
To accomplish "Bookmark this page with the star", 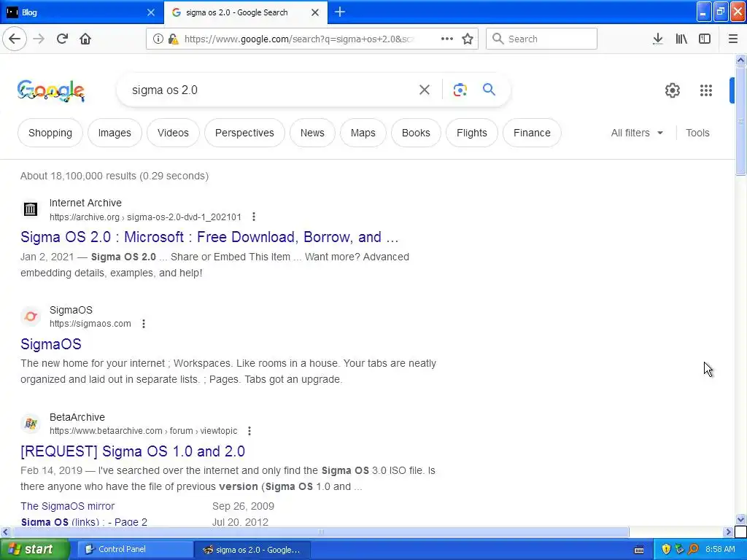I will [468, 39].
